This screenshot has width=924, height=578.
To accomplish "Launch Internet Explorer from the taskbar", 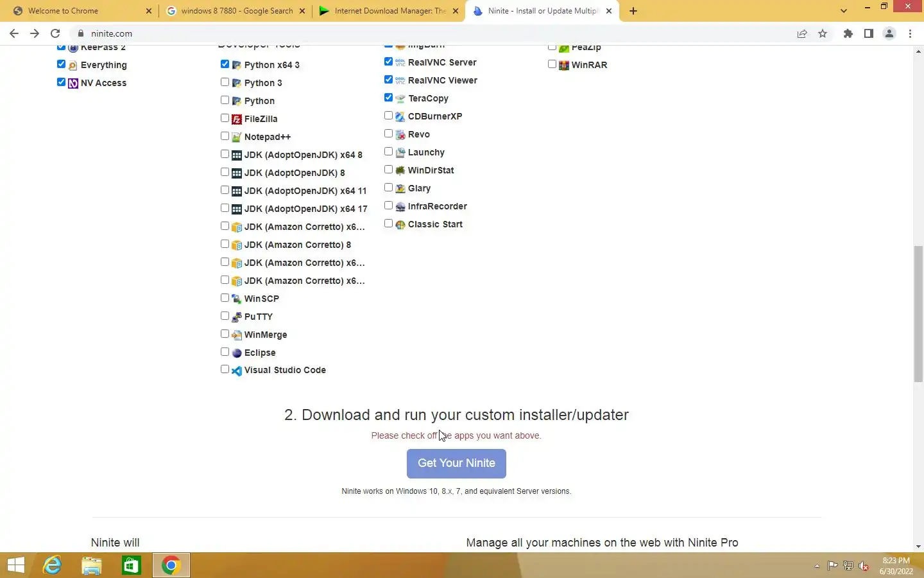I will 53,565.
